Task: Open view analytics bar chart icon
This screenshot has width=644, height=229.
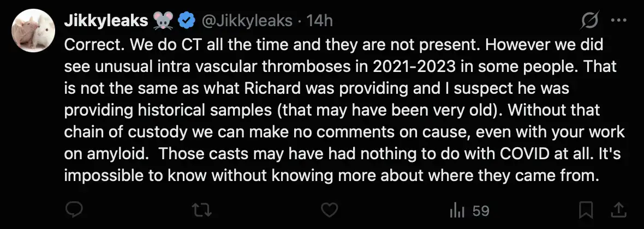Action: coord(455,210)
